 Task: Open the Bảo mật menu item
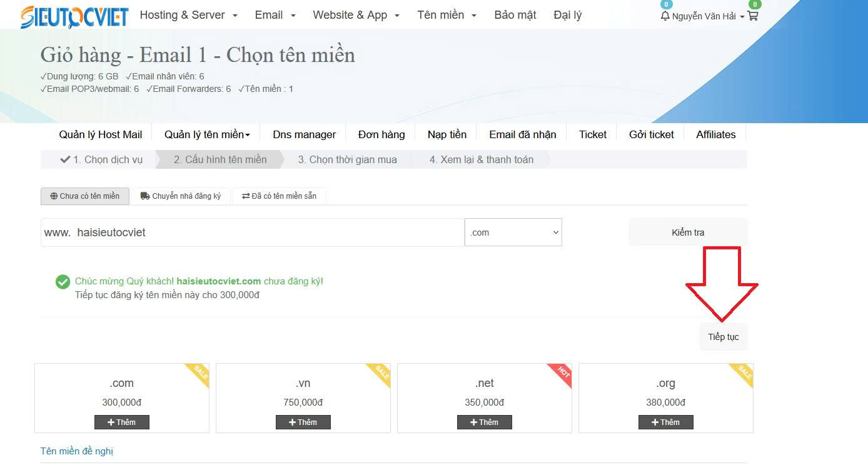click(515, 15)
